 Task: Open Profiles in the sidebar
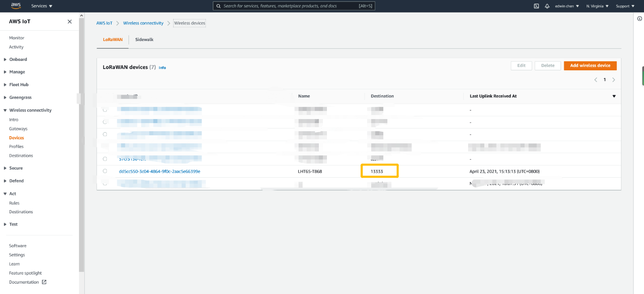(16, 147)
